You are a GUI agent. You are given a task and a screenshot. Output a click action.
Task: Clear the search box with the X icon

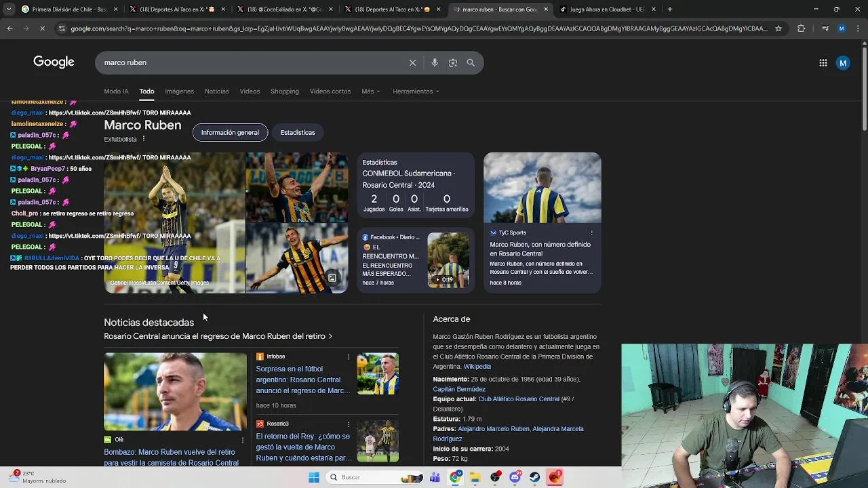412,62
